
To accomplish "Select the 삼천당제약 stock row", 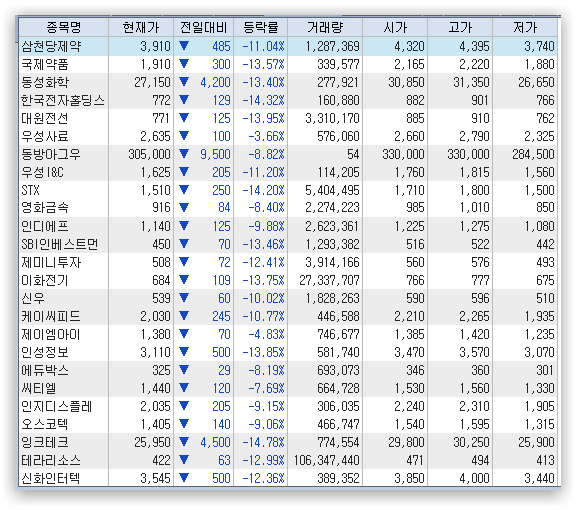I will click(288, 46).
